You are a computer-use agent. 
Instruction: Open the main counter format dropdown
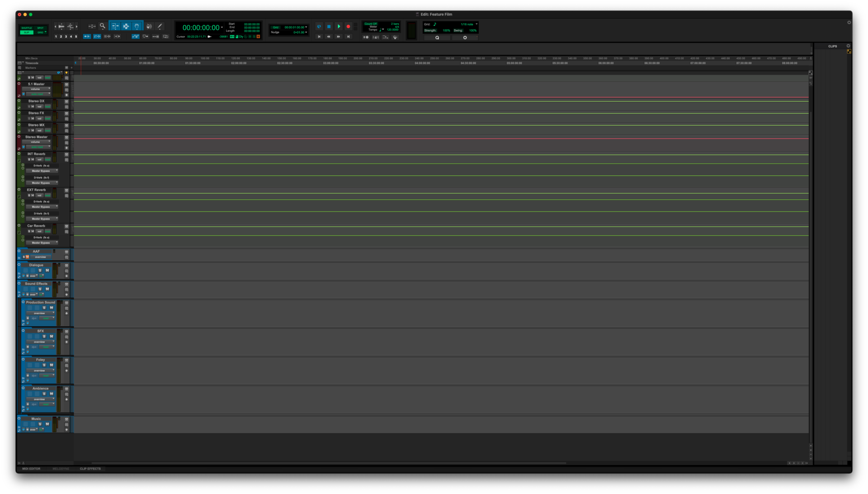pos(222,28)
